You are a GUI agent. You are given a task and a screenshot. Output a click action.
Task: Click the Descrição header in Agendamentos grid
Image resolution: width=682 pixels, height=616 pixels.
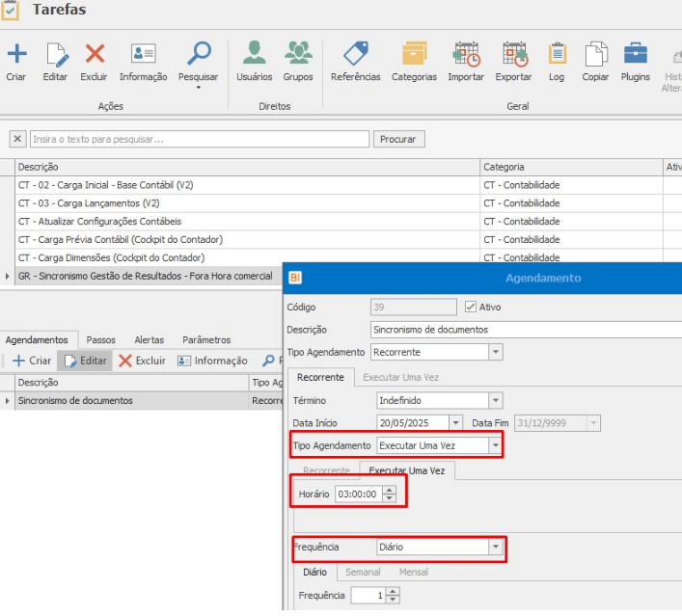(132, 383)
